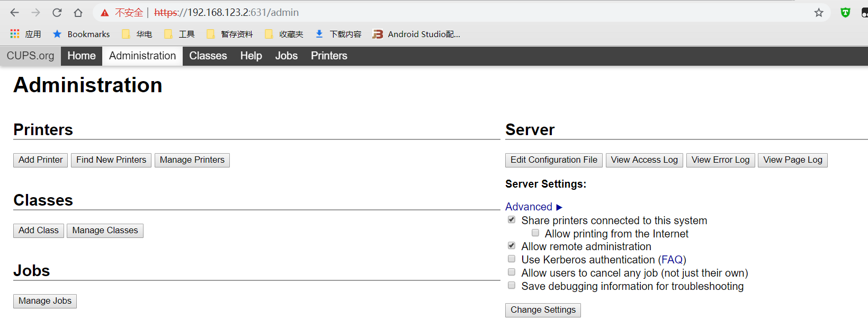Click Edit Configuration File
The image size is (868, 327).
click(554, 160)
